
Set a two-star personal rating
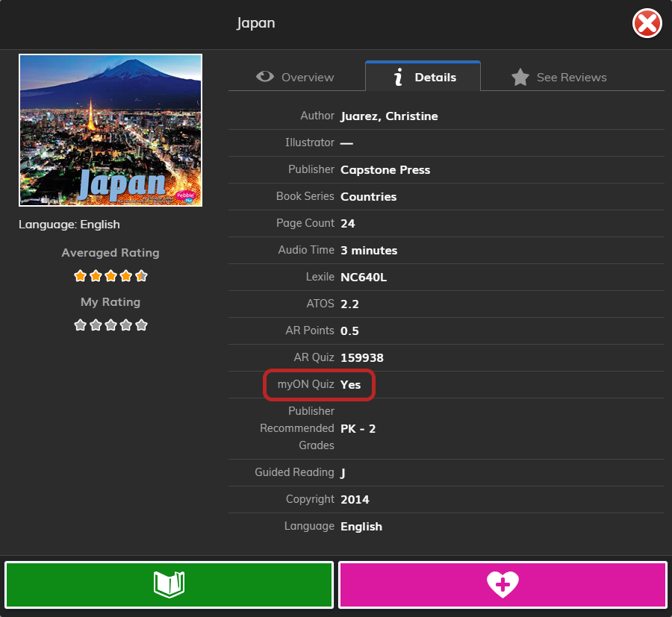(96, 325)
